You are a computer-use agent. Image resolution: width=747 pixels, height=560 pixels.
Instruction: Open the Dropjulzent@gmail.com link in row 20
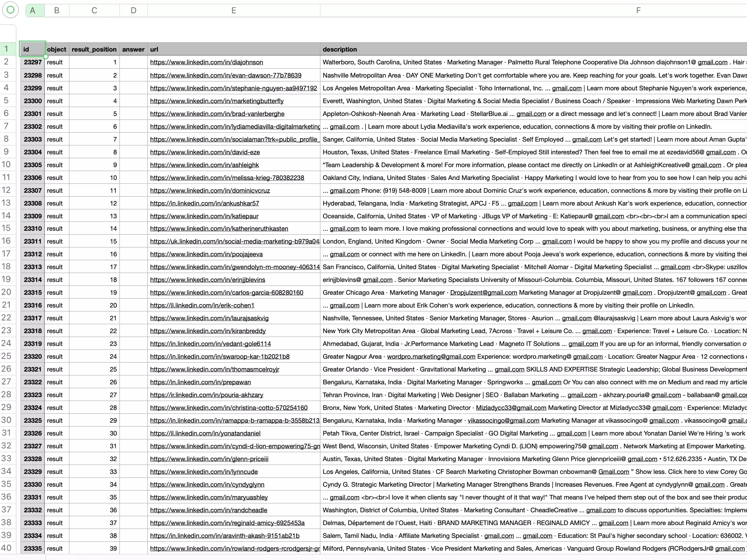click(x=483, y=292)
